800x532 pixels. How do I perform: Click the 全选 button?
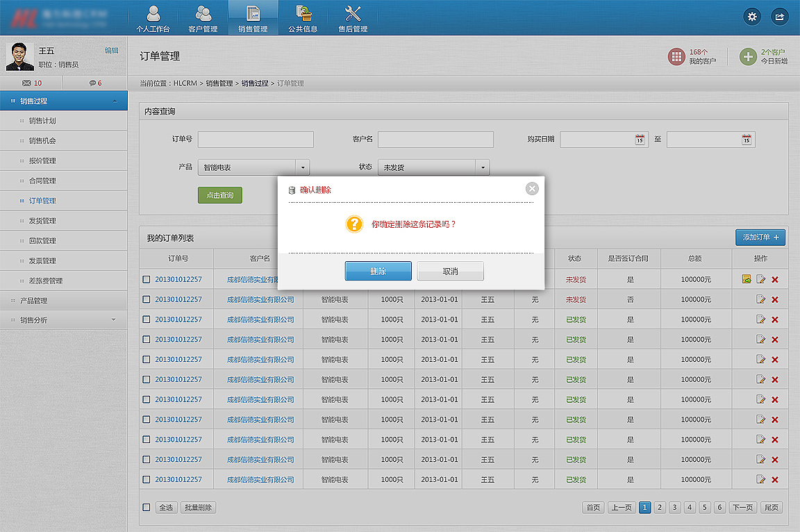point(166,508)
